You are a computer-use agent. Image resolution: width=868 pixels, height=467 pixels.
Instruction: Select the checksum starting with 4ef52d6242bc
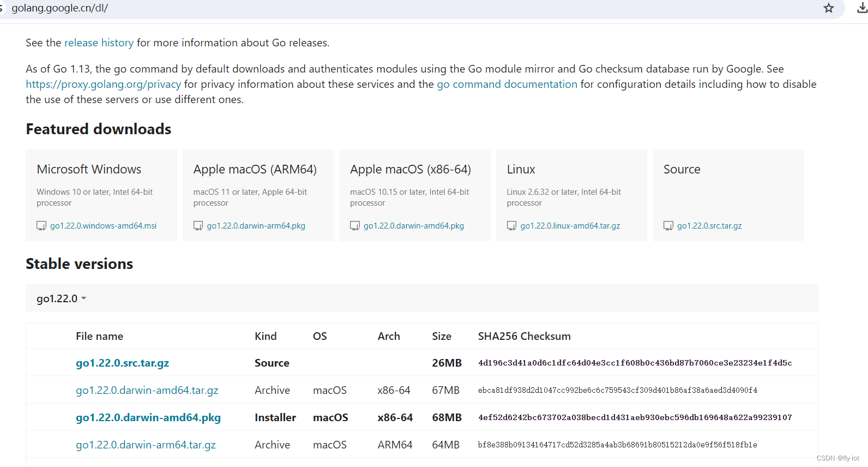point(635,417)
